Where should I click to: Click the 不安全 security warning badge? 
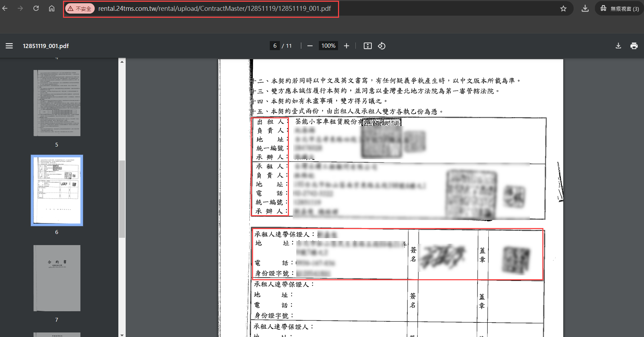[x=80, y=9]
